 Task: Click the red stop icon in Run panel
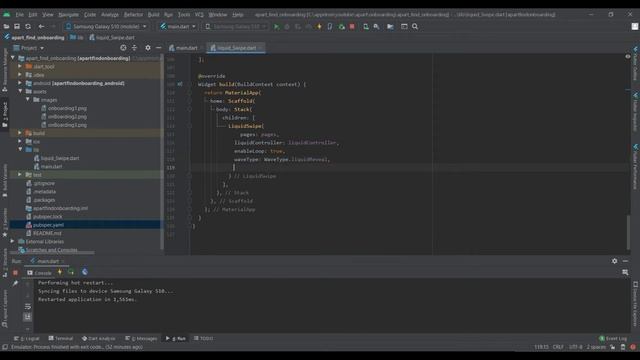click(x=16, y=272)
